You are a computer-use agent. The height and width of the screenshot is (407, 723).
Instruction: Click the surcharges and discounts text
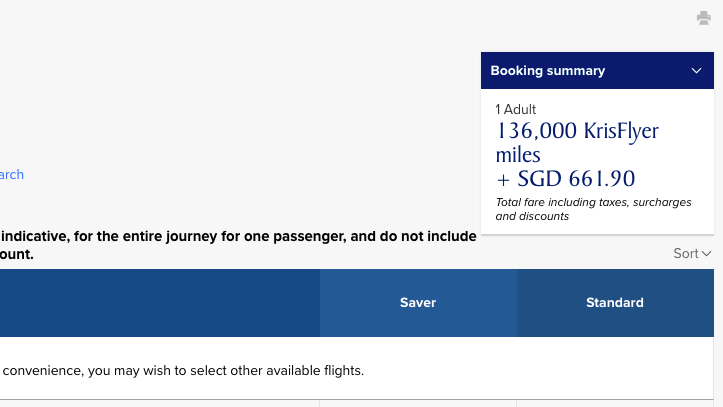tap(532, 216)
